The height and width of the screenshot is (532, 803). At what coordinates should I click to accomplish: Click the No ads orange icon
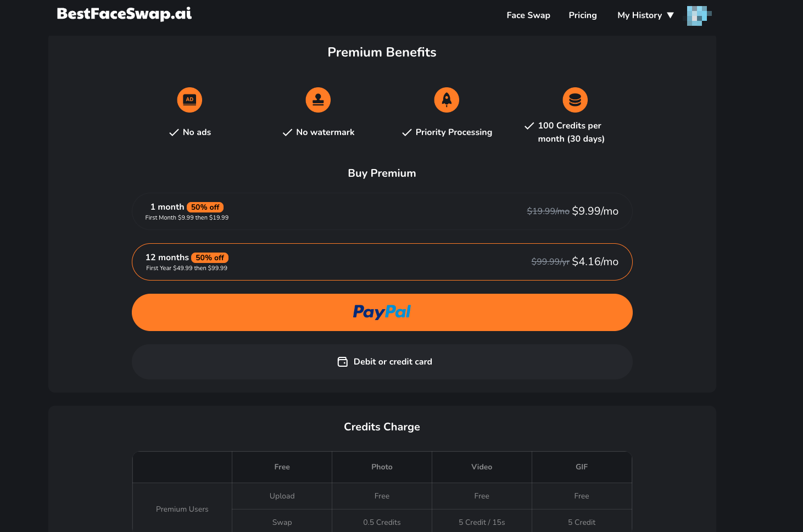click(189, 100)
